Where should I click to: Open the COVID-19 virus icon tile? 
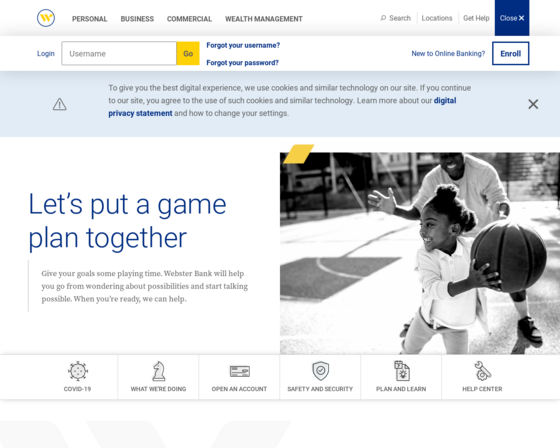pyautogui.click(x=78, y=371)
